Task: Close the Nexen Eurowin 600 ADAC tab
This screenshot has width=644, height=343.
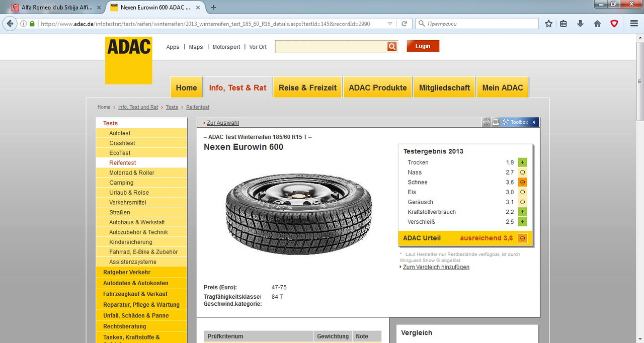Action: 198,8
